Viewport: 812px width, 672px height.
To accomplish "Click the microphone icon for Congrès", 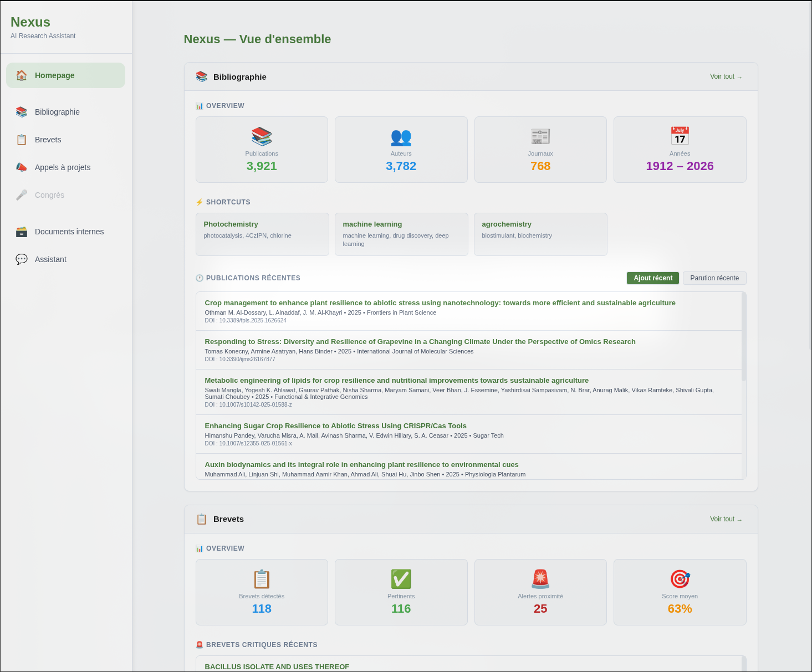I will coord(21,194).
